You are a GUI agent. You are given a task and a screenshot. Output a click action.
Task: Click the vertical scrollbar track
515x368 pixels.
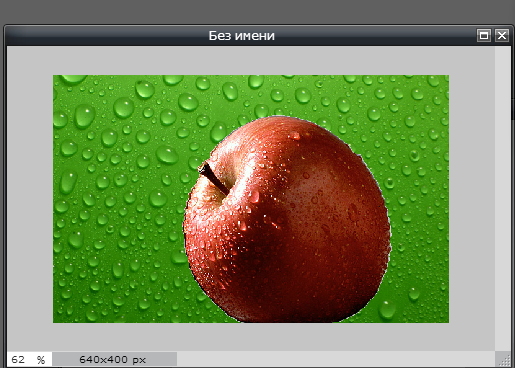pos(503,198)
